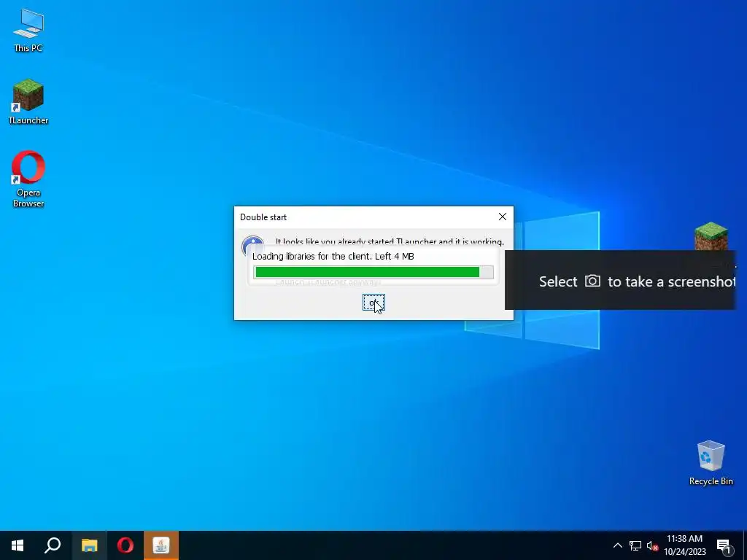Launch TLauncher desktop shortcut
Viewport: 747px width, 560px height.
[28, 102]
